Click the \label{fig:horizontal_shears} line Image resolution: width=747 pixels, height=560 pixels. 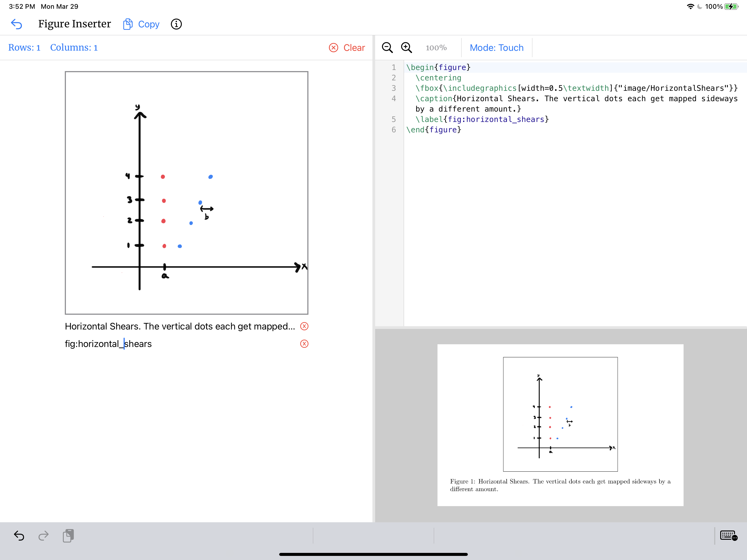482,119
